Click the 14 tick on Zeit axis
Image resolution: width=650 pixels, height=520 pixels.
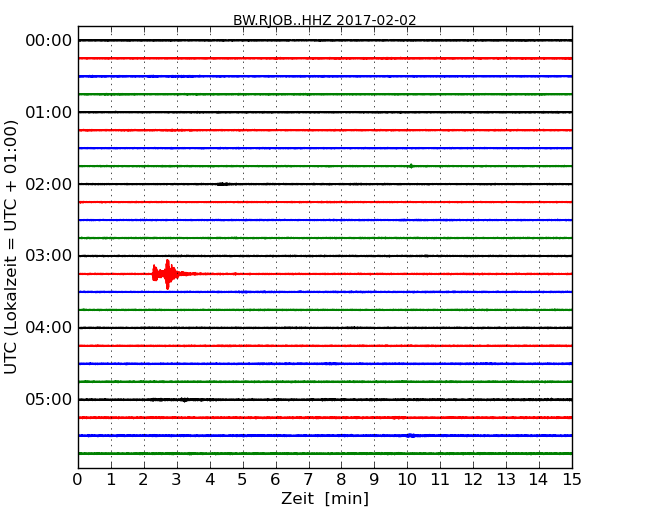click(x=538, y=480)
